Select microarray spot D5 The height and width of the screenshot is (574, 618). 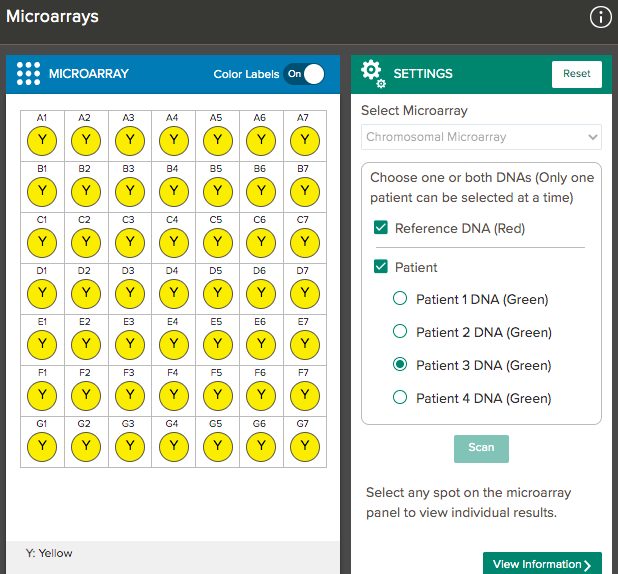[218, 294]
